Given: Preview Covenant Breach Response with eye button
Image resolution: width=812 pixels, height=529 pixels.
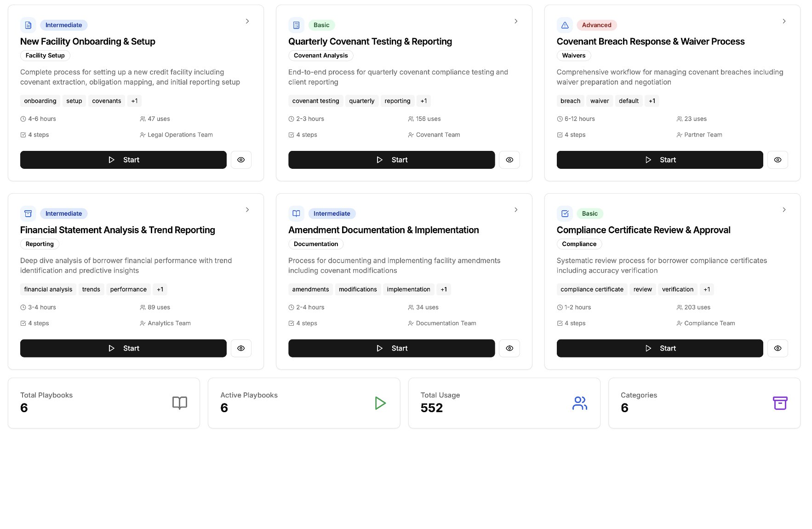Looking at the screenshot, I should pyautogui.click(x=778, y=160).
